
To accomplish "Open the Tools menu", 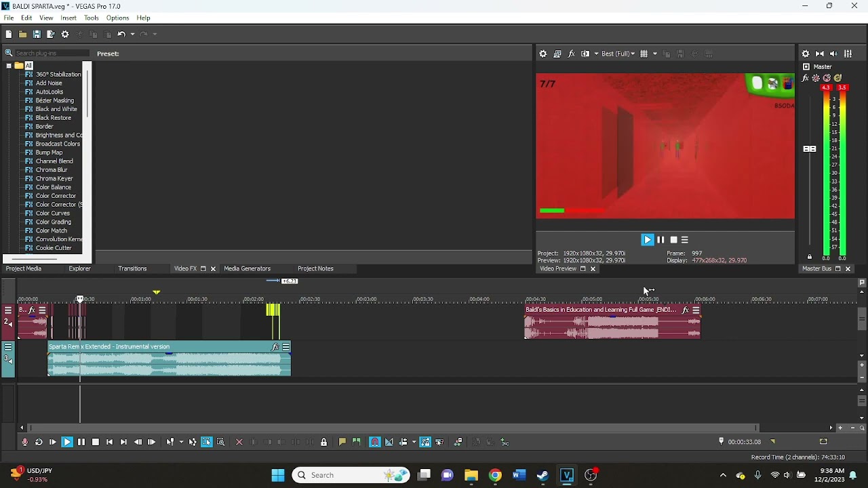I will click(x=92, y=18).
